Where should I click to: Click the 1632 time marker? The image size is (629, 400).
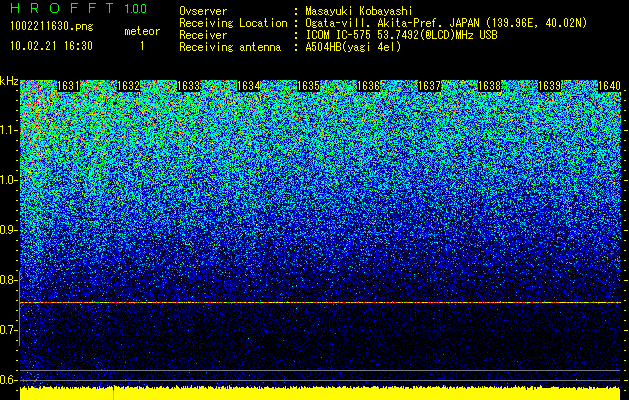(x=128, y=86)
